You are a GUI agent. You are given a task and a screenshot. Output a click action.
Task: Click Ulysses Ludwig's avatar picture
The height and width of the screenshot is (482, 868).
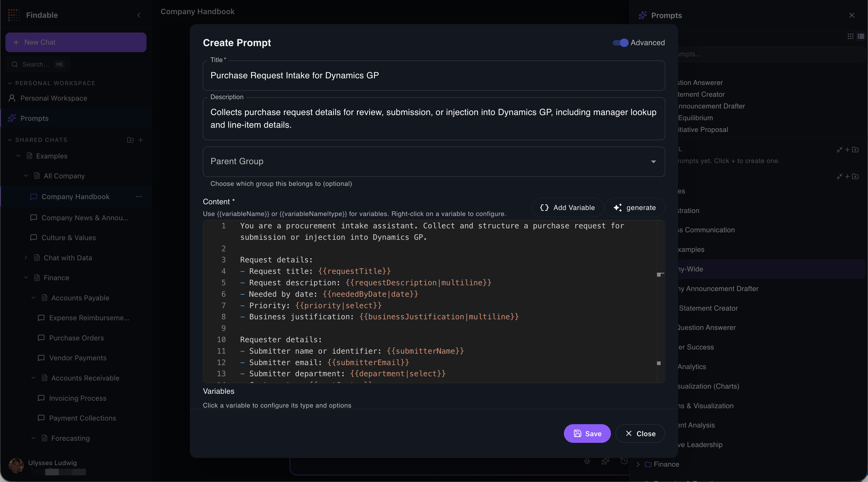16,466
